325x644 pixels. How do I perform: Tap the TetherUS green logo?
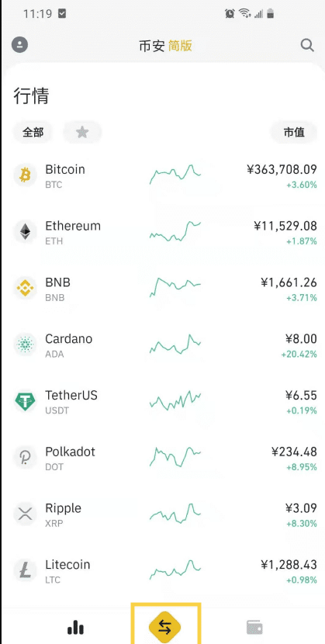point(26,402)
